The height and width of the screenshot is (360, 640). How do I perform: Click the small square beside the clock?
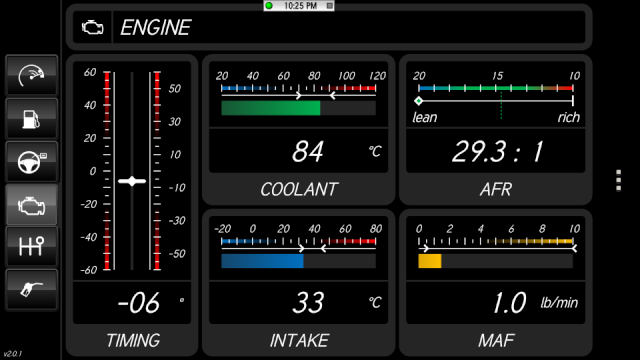(330, 6)
